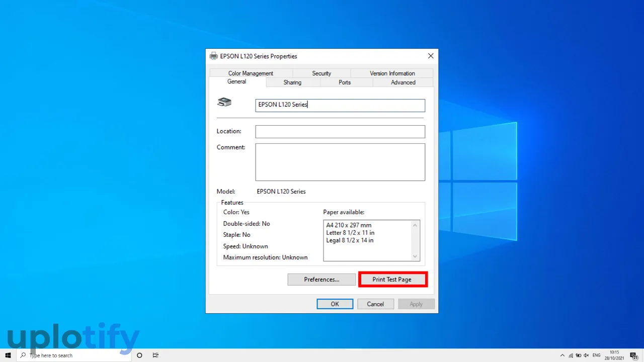Select Legal 8 1/2 x 14 in
This screenshot has height=362, width=644.
pos(350,240)
